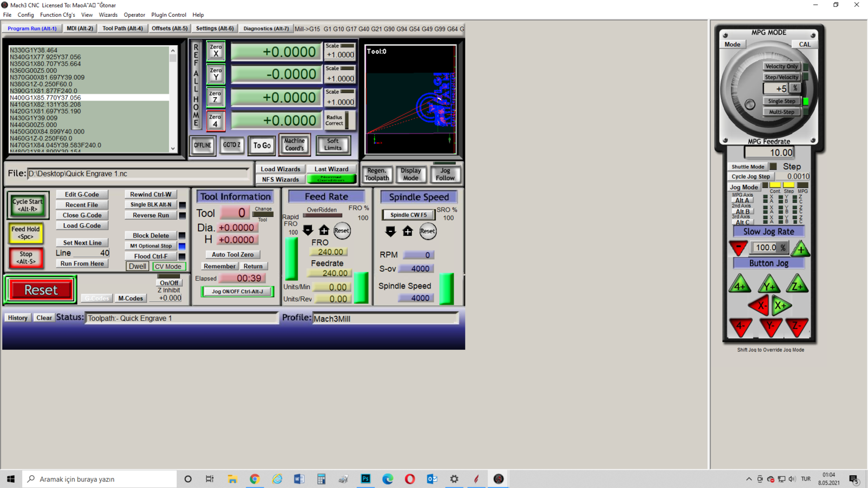Raise spindle speed override with plus icon
Viewport: 868px width, 488px height.
tap(407, 231)
